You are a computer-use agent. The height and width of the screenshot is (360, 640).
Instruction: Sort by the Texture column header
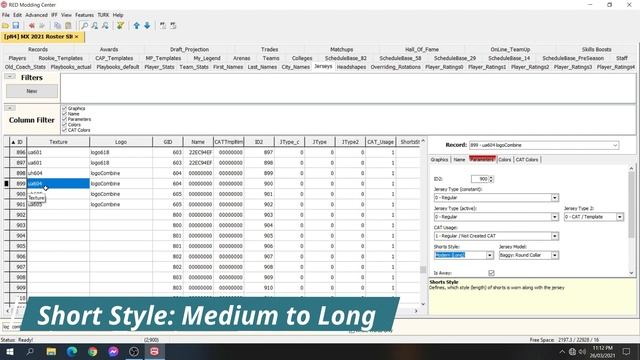click(x=58, y=142)
